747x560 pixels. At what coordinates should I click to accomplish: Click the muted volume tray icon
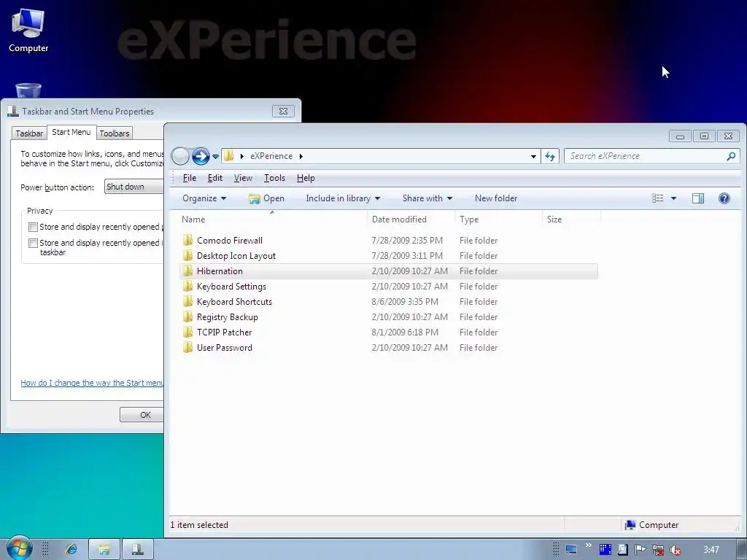coord(675,550)
